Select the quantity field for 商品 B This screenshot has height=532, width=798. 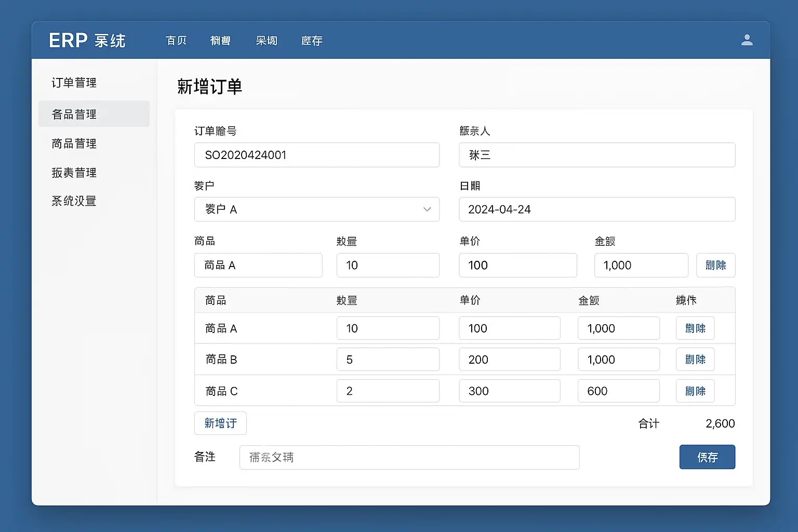[388, 360]
